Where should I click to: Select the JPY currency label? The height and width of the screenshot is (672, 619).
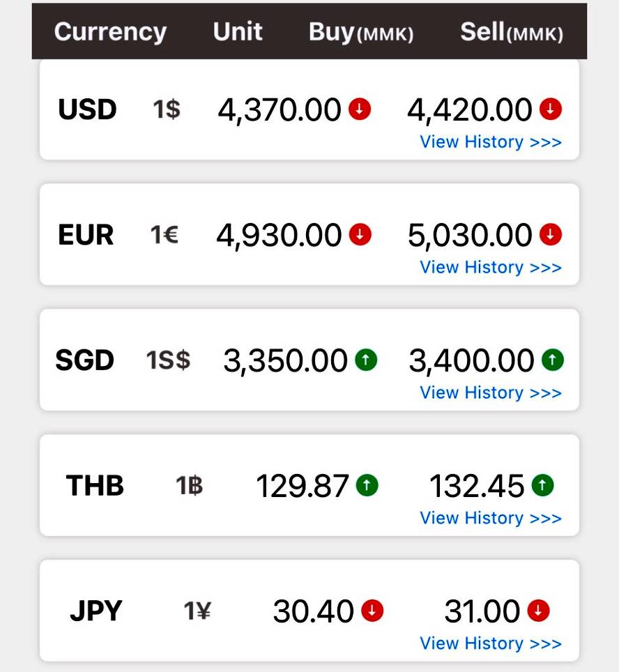95,611
